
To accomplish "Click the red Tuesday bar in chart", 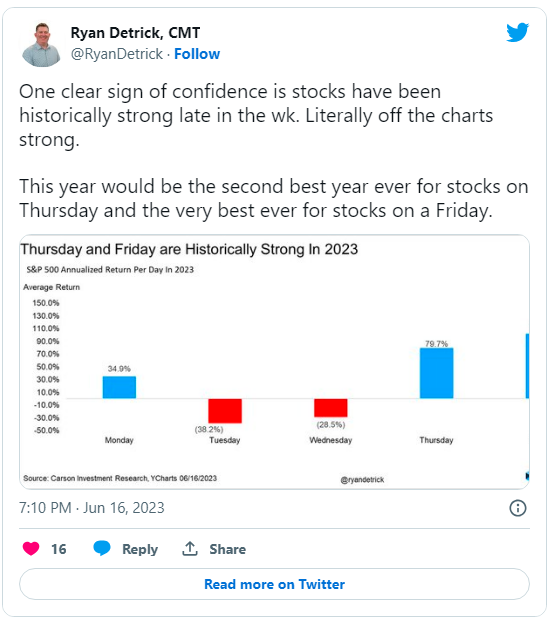I will pos(225,411).
